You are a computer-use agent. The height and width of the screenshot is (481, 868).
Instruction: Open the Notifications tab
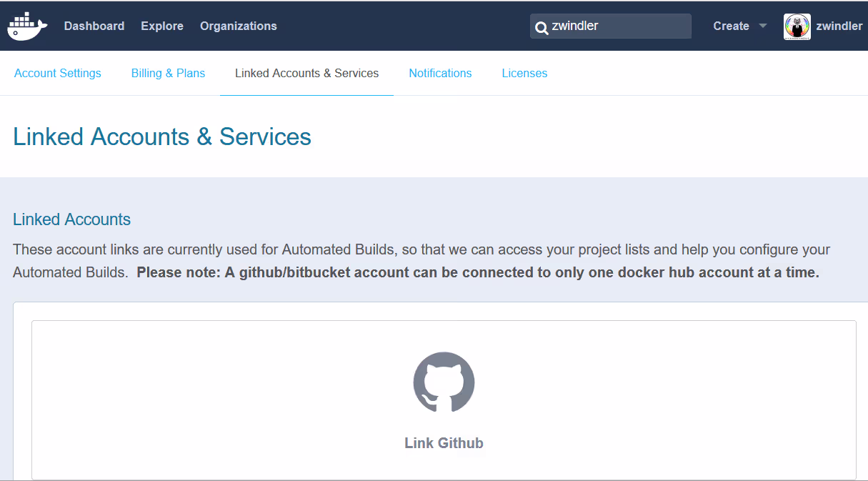point(440,73)
